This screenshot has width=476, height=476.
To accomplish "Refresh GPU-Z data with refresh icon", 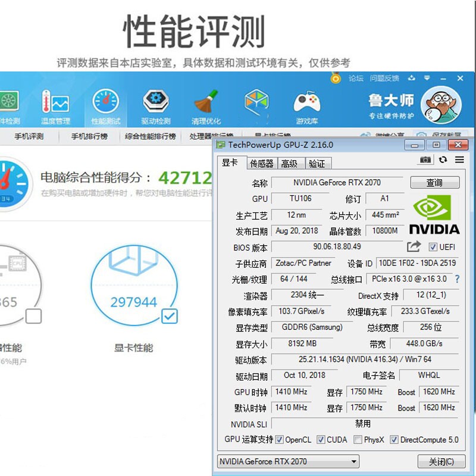I will point(443,159).
